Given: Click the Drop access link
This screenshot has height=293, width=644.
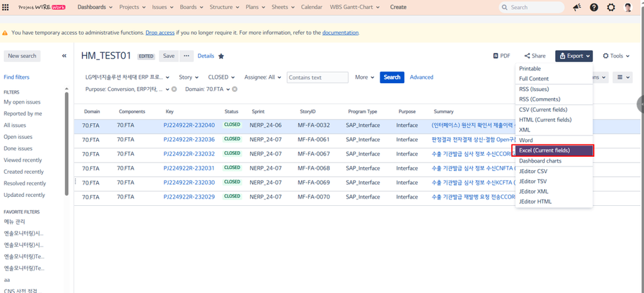Looking at the screenshot, I should [x=160, y=32].
